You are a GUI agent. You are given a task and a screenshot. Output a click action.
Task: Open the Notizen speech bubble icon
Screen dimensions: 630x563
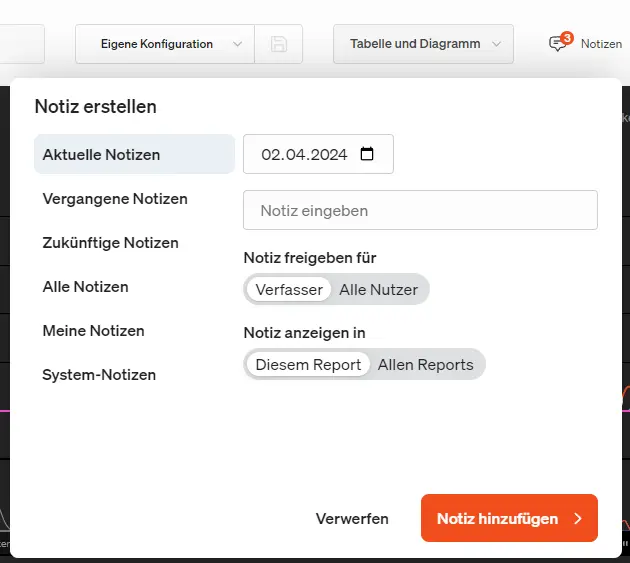point(557,43)
